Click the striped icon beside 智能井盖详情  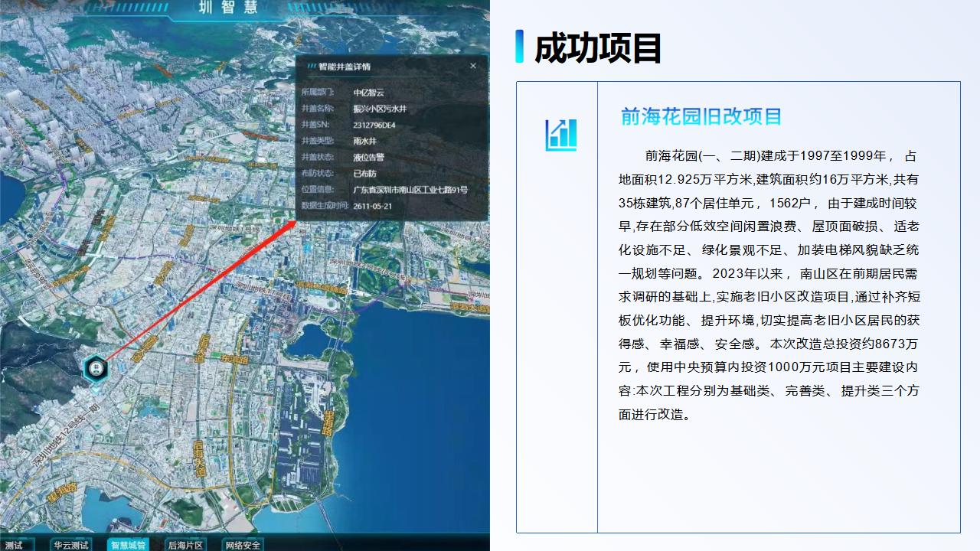(x=312, y=67)
